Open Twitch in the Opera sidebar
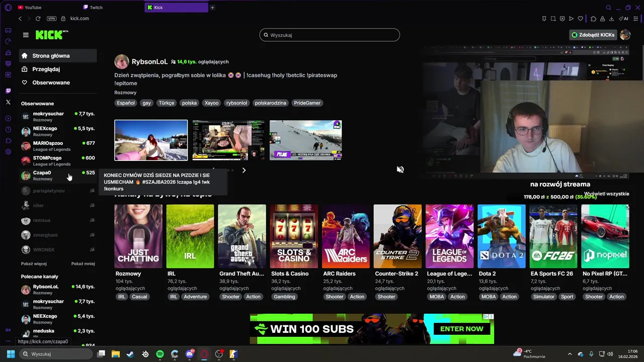The width and height of the screenshot is (644, 362). (x=8, y=91)
